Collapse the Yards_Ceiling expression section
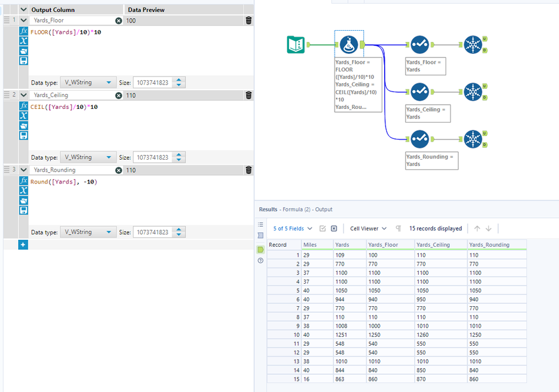Viewport: 559px width, 392px height. coord(24,95)
